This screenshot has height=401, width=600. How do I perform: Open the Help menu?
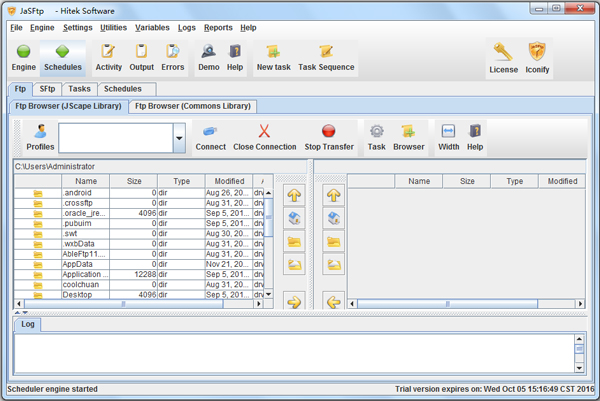248,28
